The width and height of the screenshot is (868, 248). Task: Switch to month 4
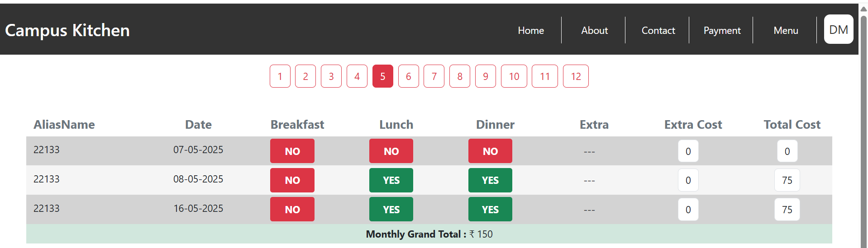point(357,76)
